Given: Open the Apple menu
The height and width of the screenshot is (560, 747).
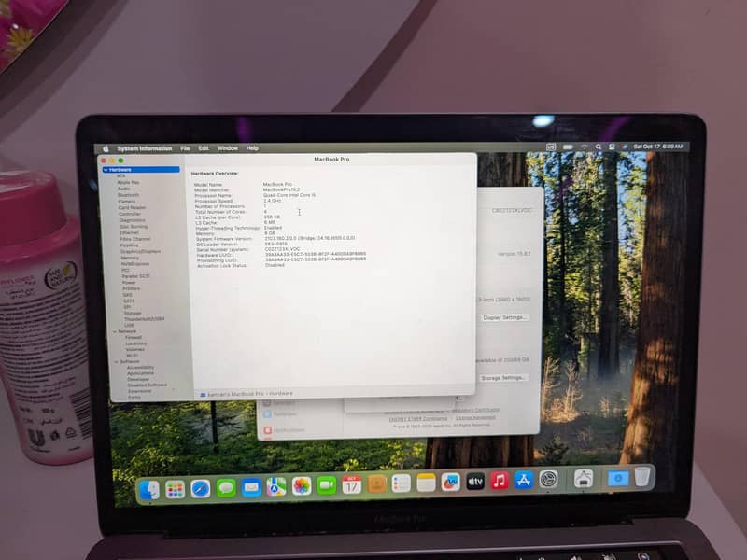Looking at the screenshot, I should coord(106,149).
